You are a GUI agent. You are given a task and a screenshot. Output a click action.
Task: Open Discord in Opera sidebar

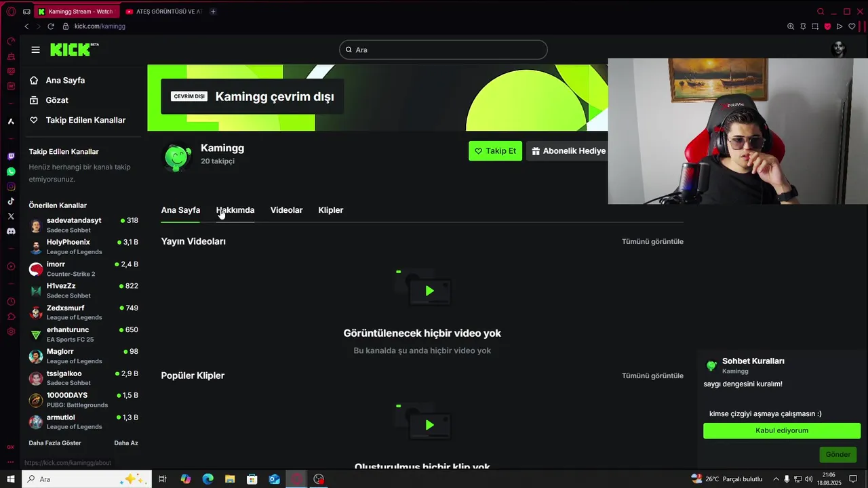(11, 231)
